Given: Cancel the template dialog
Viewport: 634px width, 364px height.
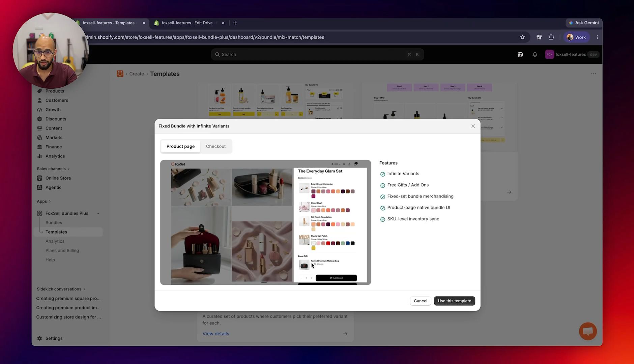Looking at the screenshot, I should point(421,301).
